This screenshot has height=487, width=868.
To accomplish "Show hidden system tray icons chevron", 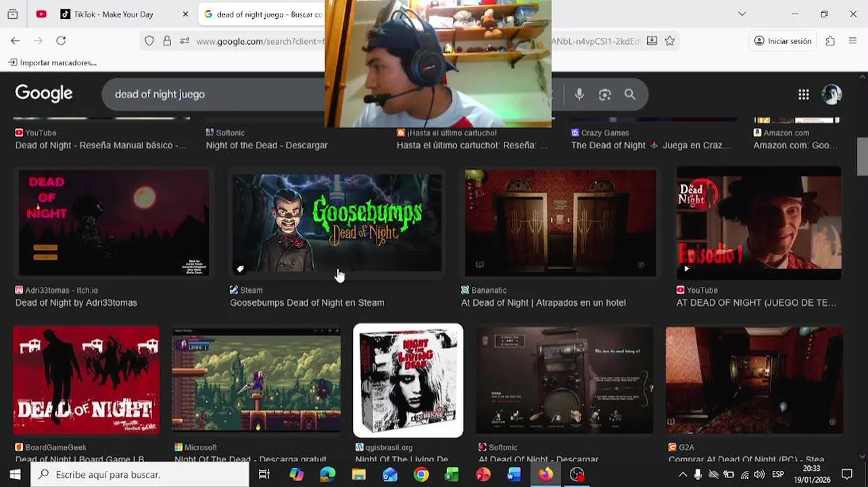I will point(682,475).
